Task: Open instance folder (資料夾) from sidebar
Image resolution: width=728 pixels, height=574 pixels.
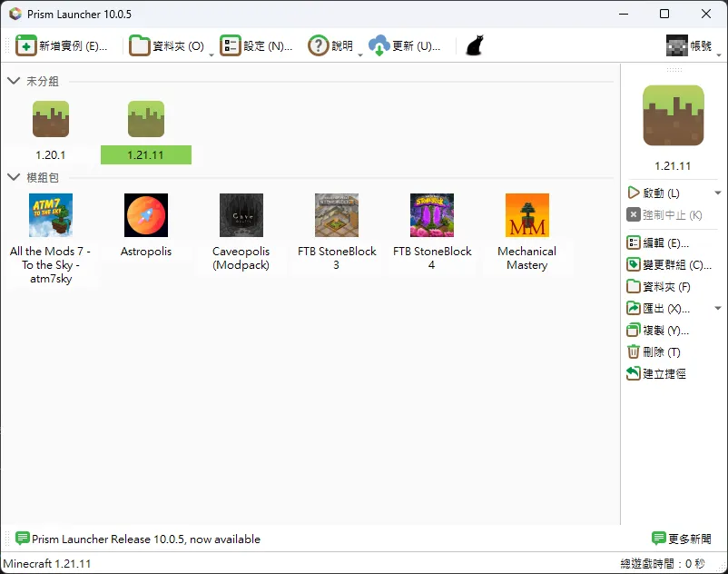Action: pos(634,287)
